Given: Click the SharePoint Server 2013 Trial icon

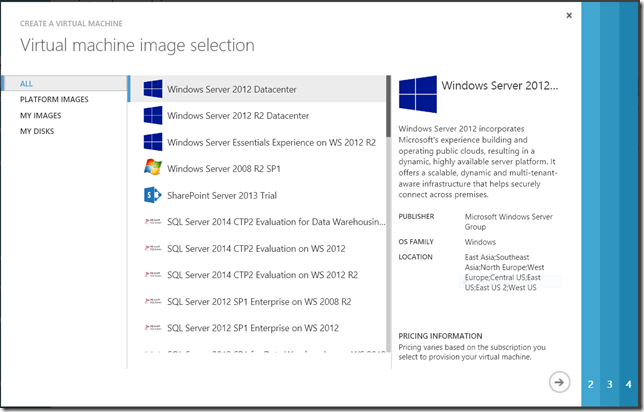Looking at the screenshot, I should point(153,195).
